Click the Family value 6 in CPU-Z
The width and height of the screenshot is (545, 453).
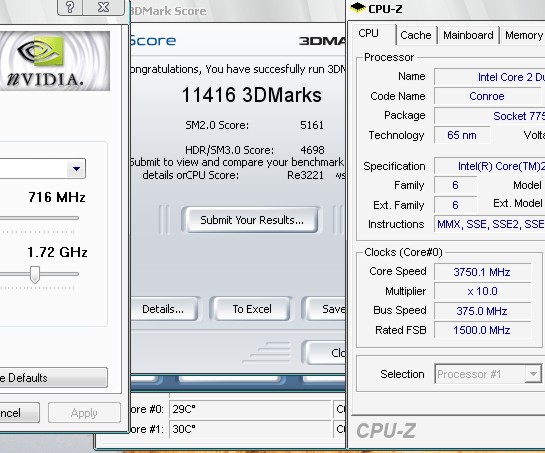click(x=455, y=185)
